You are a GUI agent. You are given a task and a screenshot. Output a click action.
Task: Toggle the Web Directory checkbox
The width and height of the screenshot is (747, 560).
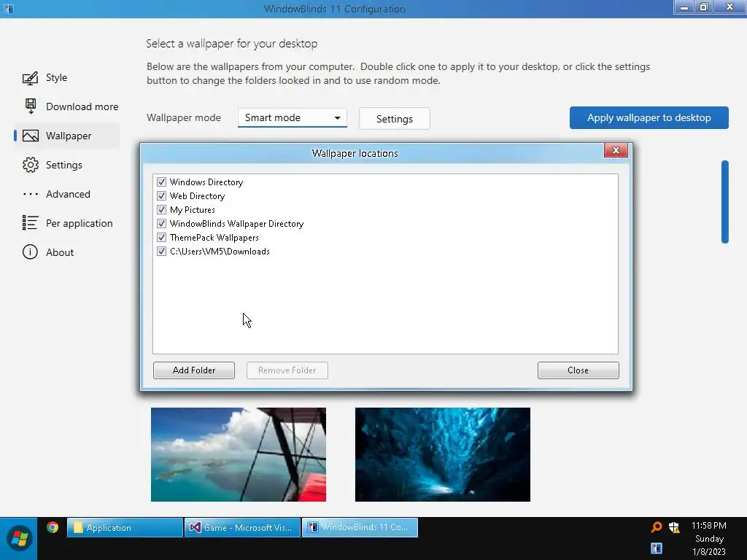[x=161, y=195]
